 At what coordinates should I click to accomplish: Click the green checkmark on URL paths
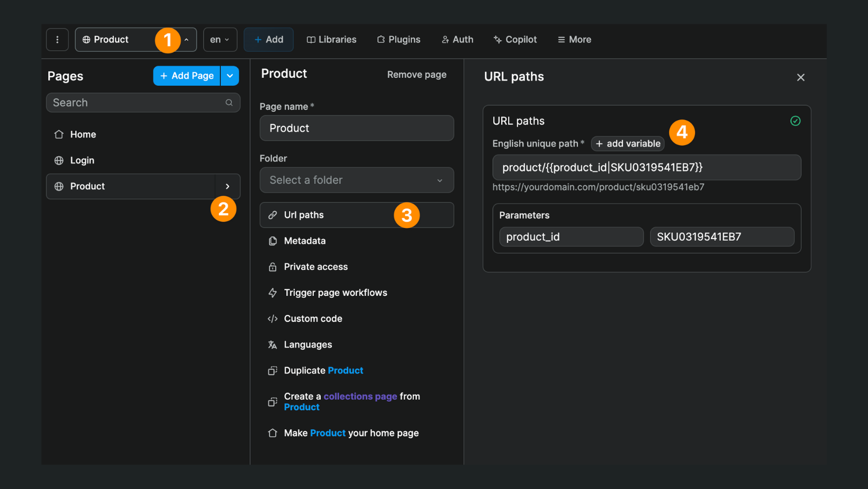click(x=795, y=121)
